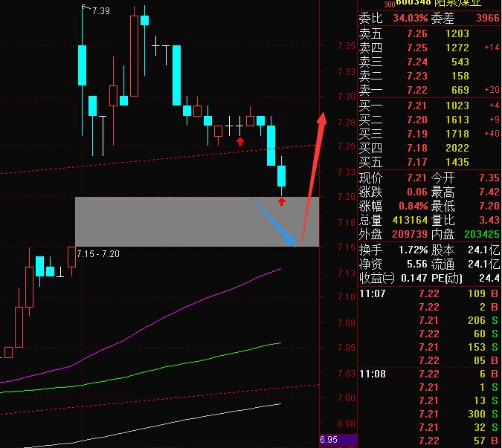Click the 卖二 volume 158

(460, 76)
